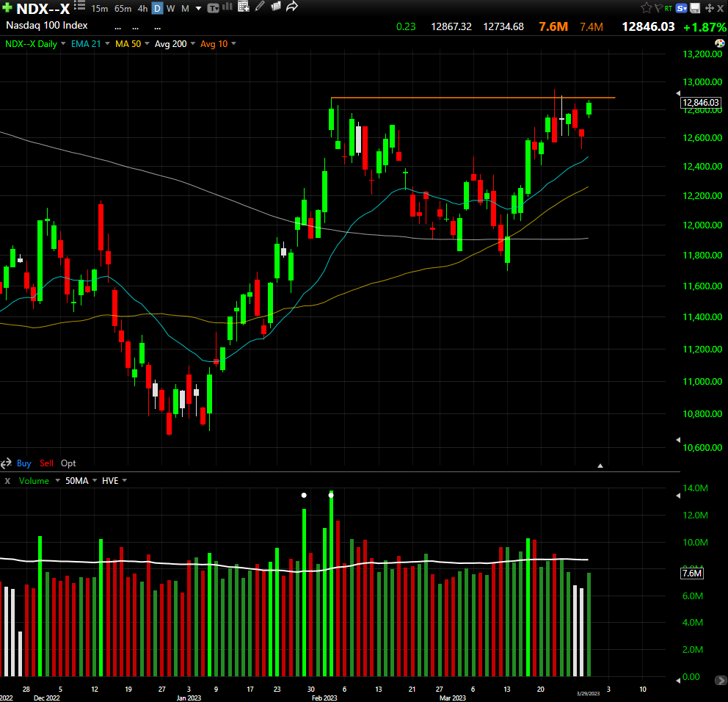
Task: Click the up triangle pane resize marker
Action: point(600,466)
